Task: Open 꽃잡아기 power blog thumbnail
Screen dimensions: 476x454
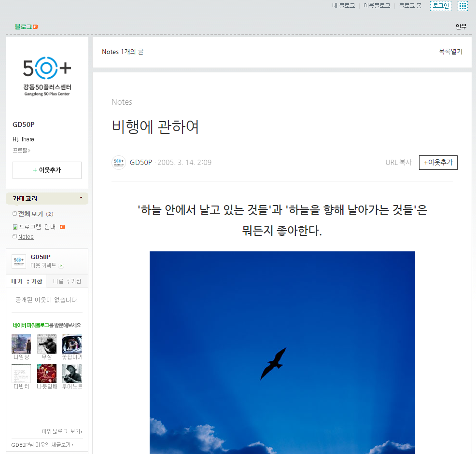Action: pos(72,344)
